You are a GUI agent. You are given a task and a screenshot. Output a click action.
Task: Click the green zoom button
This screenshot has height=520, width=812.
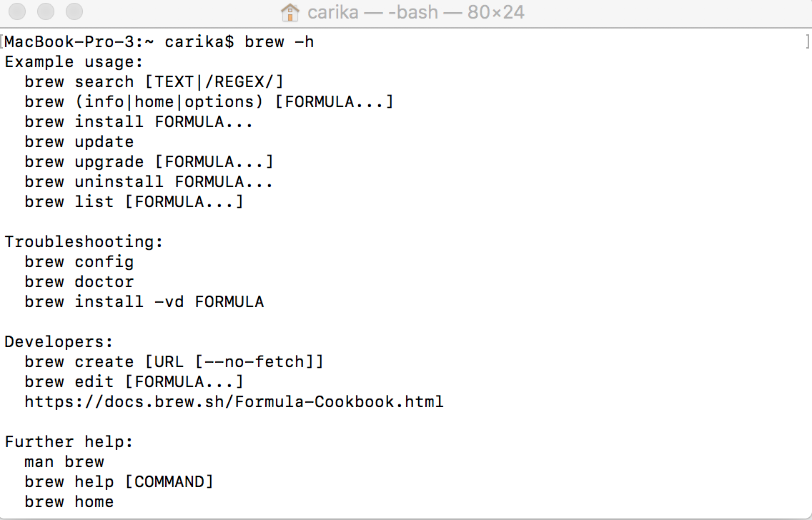[74, 12]
